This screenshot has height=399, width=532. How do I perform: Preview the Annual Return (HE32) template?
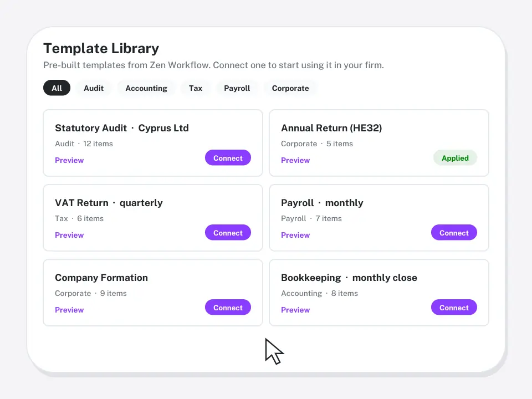(x=295, y=160)
